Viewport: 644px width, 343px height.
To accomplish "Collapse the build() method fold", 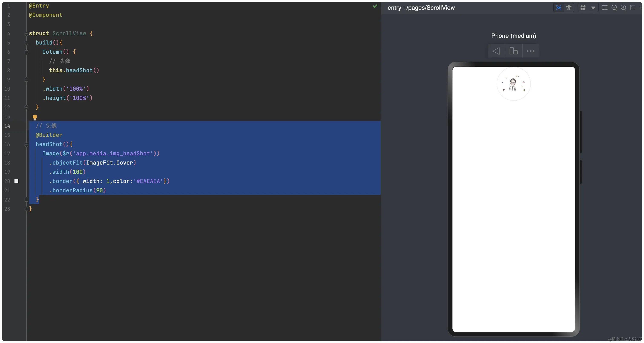I will [26, 43].
